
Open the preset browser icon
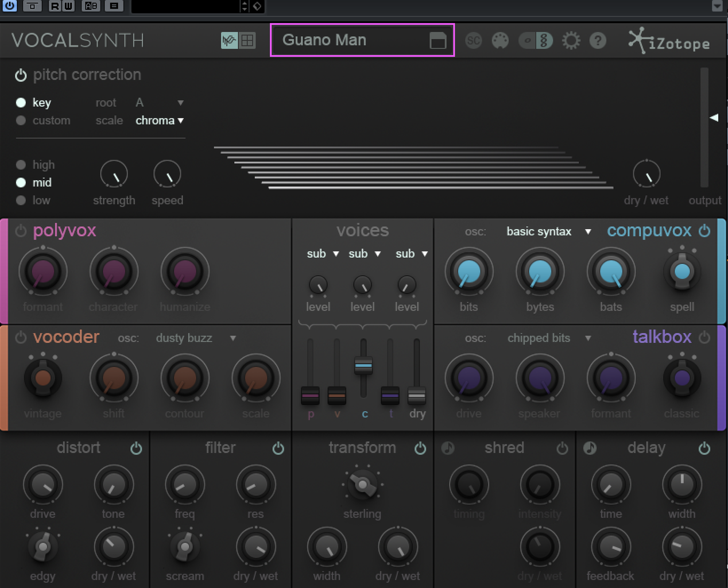[438, 40]
